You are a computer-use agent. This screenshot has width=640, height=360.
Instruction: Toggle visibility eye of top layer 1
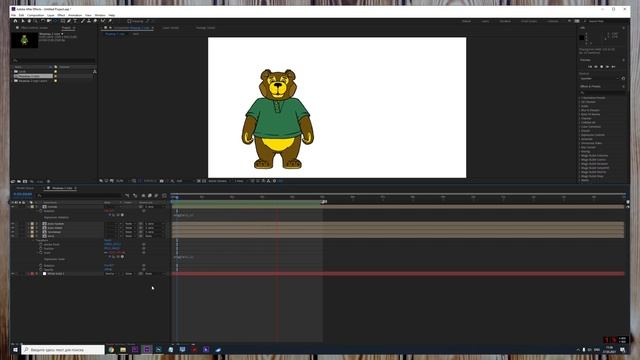[13, 207]
